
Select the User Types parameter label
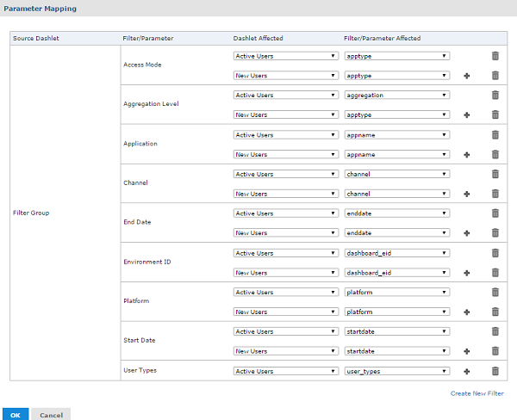pos(140,370)
